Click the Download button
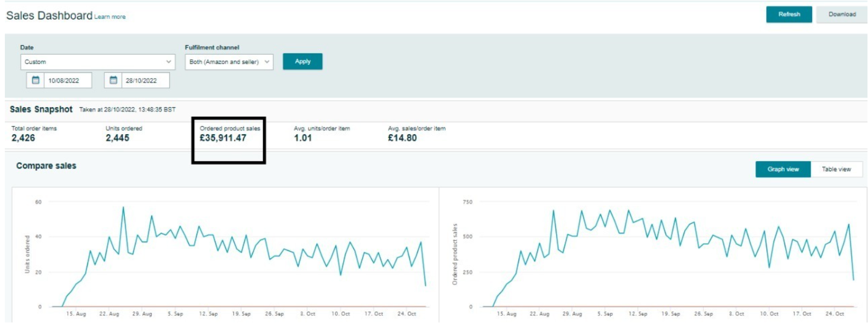 [842, 14]
